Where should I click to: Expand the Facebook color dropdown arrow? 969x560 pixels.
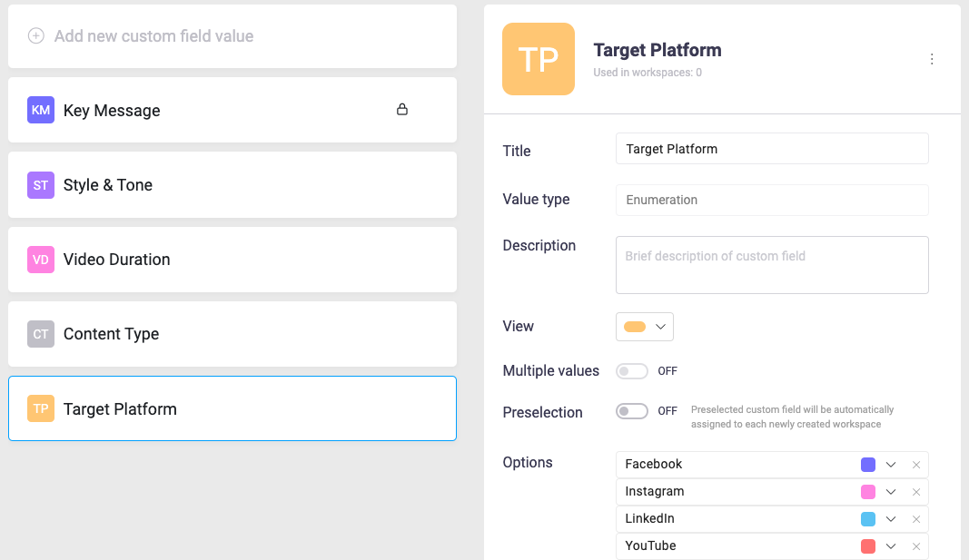(891, 465)
